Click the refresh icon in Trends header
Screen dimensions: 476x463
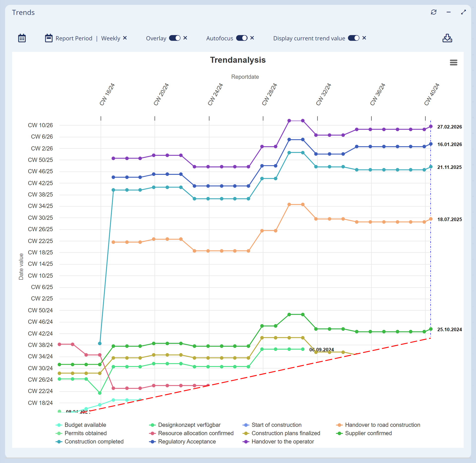click(x=433, y=12)
